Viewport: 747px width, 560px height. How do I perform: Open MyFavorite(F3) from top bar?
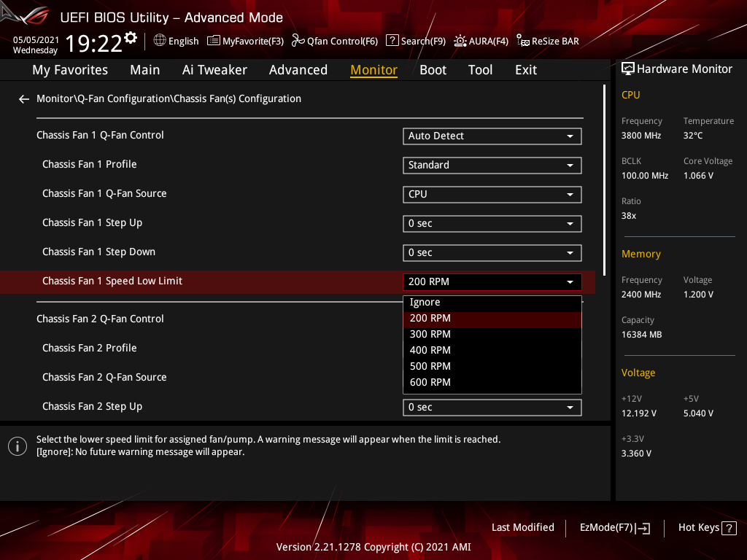(x=245, y=41)
